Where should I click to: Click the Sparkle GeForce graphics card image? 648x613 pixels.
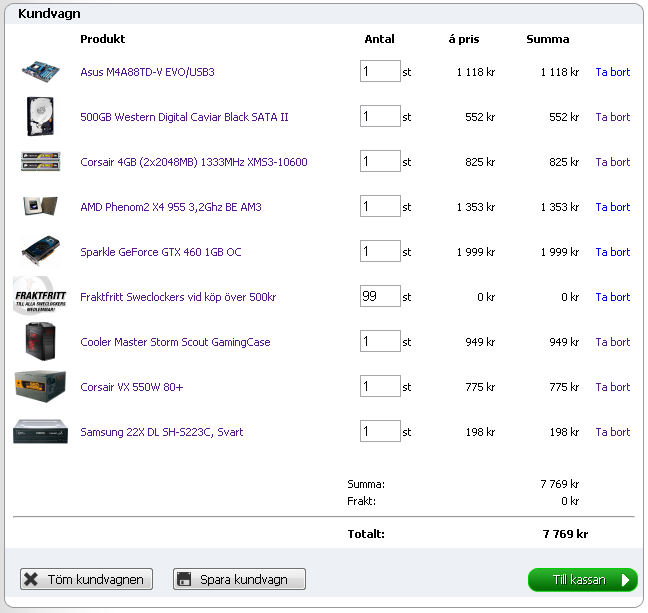tap(41, 252)
